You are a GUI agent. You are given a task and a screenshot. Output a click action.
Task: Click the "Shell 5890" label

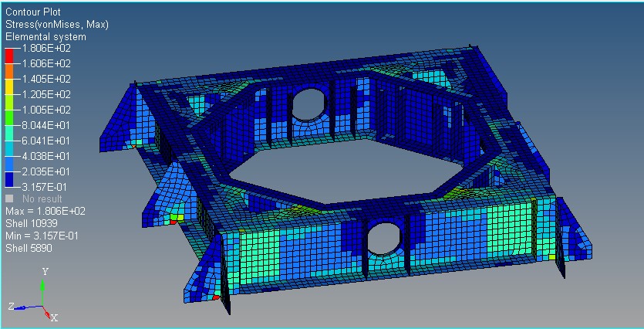(29, 248)
